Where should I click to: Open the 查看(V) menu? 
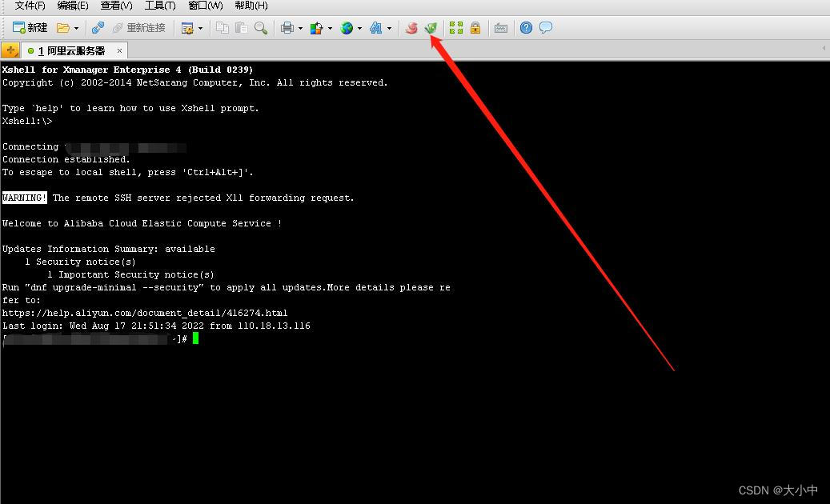coord(116,6)
